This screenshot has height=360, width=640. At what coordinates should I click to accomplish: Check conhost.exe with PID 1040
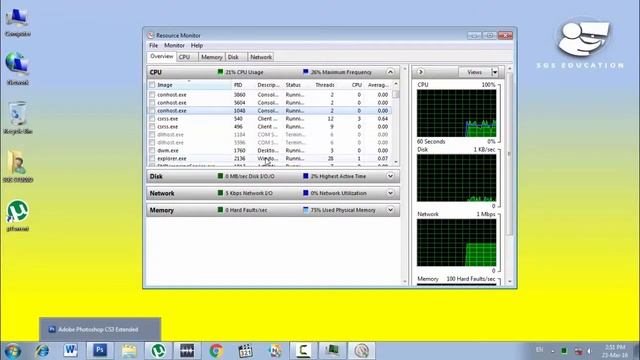(x=152, y=111)
